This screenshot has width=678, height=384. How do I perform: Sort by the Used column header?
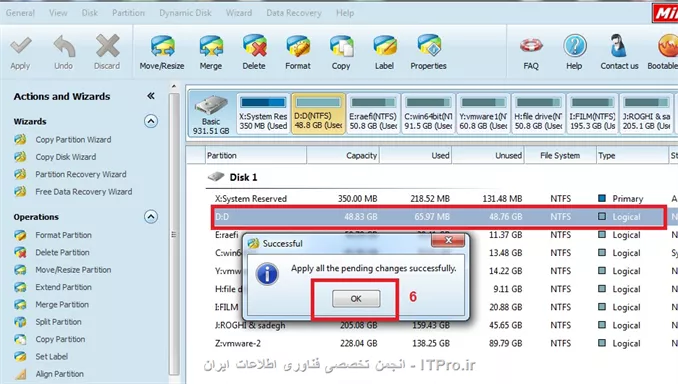coord(416,156)
